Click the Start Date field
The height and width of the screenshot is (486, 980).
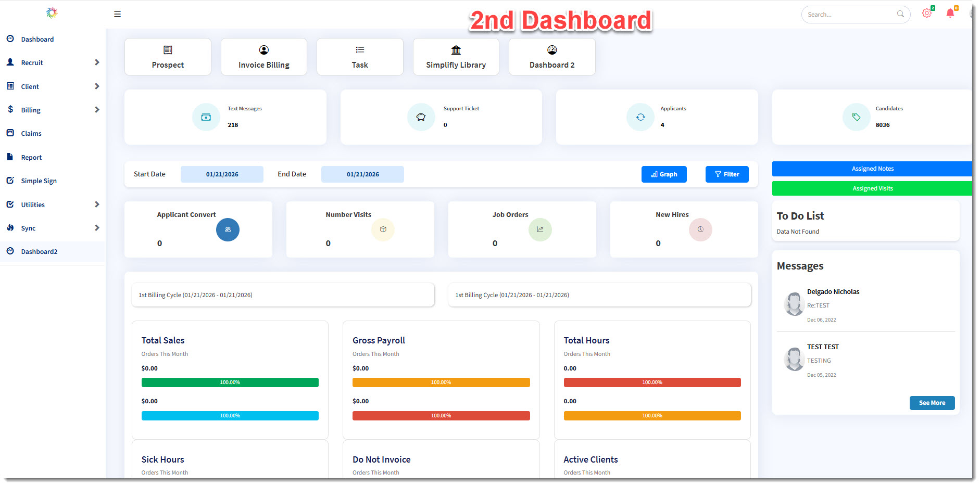click(x=222, y=174)
